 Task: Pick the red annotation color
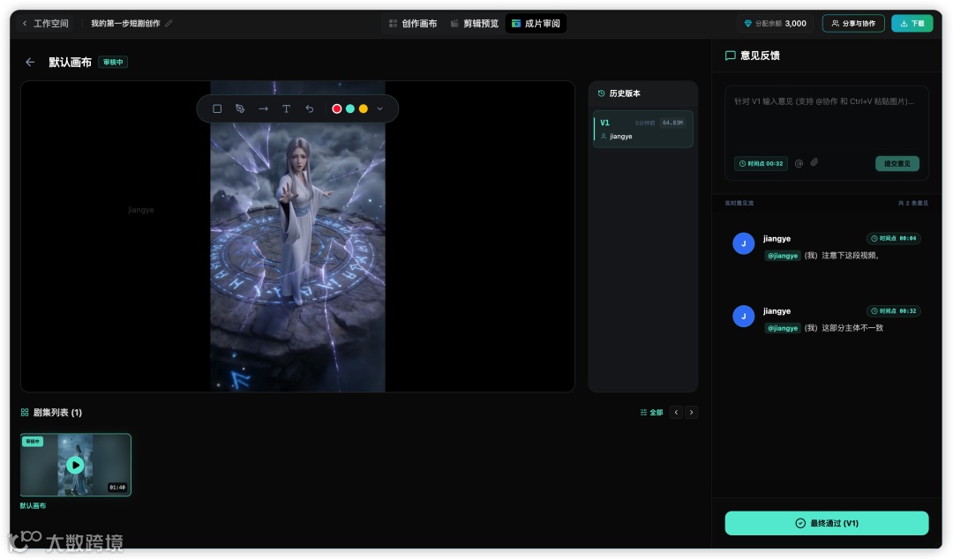pyautogui.click(x=337, y=108)
